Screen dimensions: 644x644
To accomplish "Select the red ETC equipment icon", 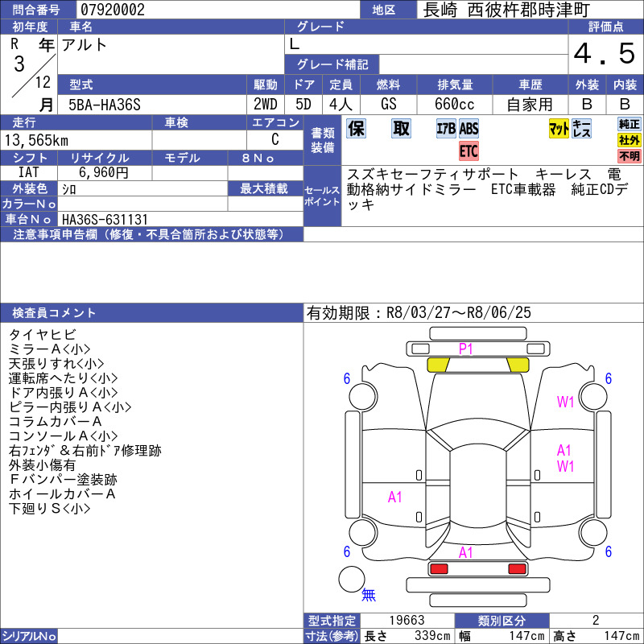I will tap(469, 151).
